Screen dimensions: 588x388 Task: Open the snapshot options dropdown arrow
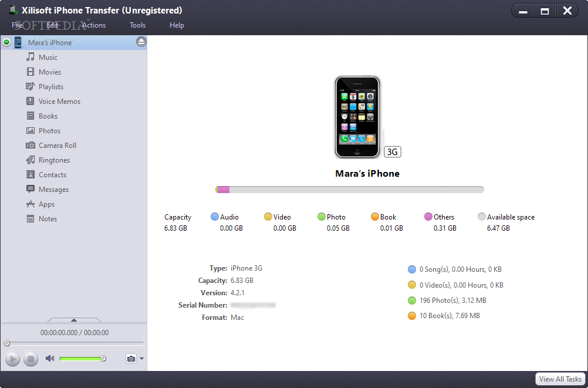coord(141,359)
